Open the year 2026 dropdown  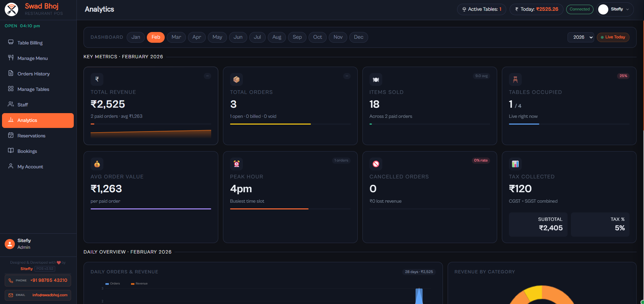[580, 37]
